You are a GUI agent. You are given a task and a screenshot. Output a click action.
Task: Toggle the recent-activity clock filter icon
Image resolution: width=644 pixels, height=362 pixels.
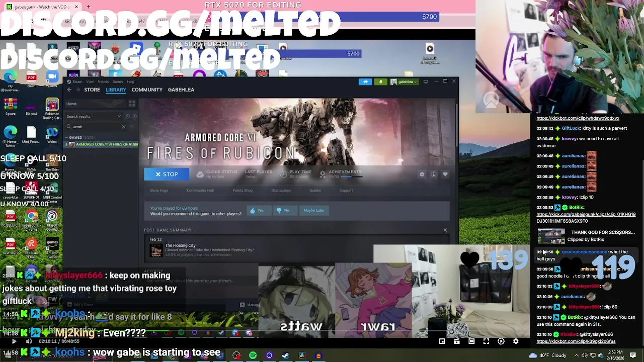tap(127, 116)
